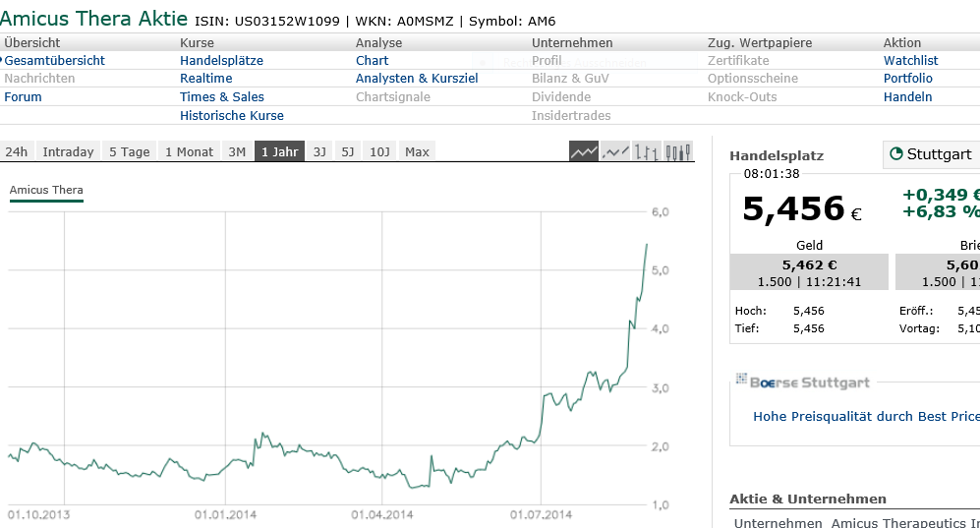The image size is (980, 528).
Task: Select the 1 Monat chart range
Action: (x=190, y=151)
